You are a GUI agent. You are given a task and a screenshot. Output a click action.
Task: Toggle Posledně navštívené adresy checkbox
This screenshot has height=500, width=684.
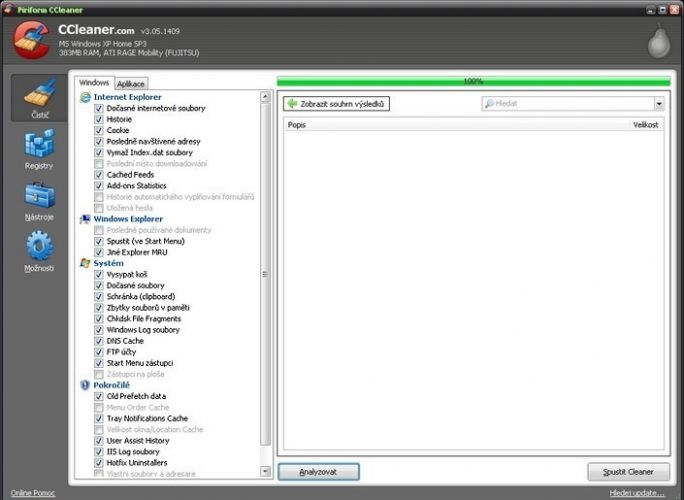coord(99,142)
